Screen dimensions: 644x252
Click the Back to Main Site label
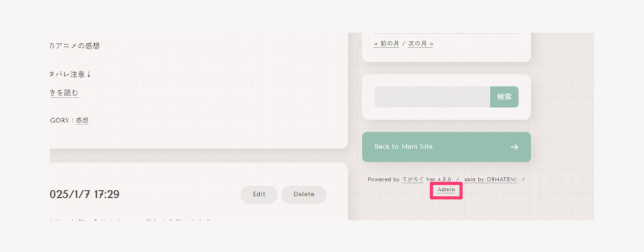(x=403, y=146)
